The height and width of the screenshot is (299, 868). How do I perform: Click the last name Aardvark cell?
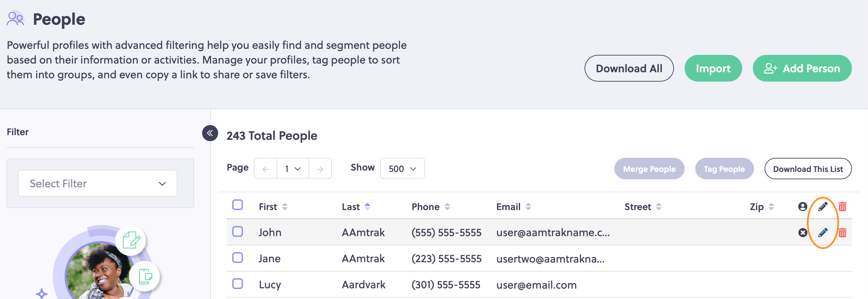click(x=363, y=285)
